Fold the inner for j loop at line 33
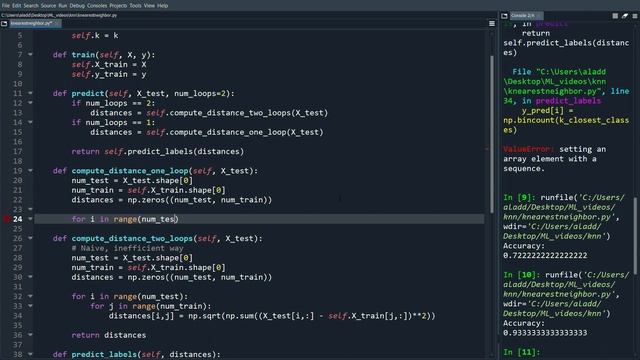This screenshot has width=640, height=360. [30, 306]
